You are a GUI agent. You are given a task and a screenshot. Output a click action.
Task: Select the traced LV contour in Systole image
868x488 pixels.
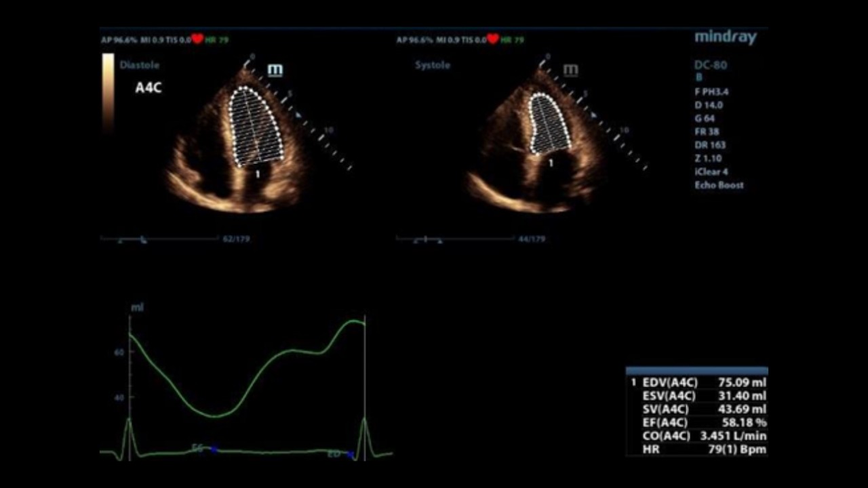tap(549, 123)
